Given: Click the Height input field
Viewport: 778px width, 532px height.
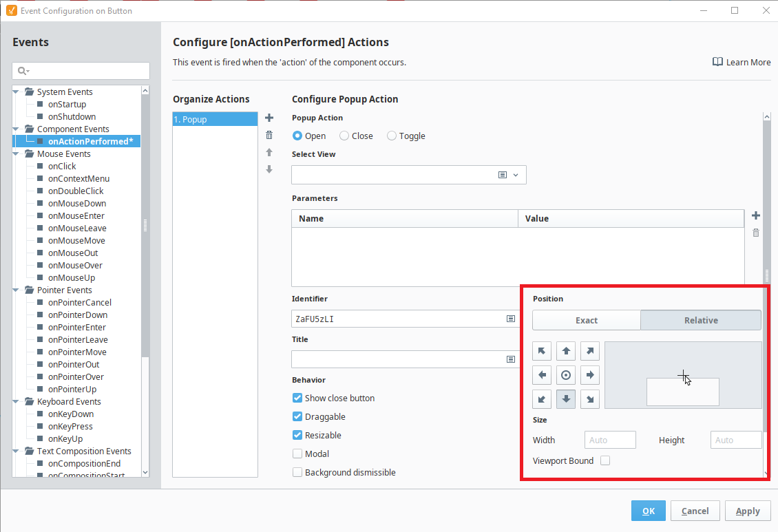Looking at the screenshot, I should (x=736, y=440).
